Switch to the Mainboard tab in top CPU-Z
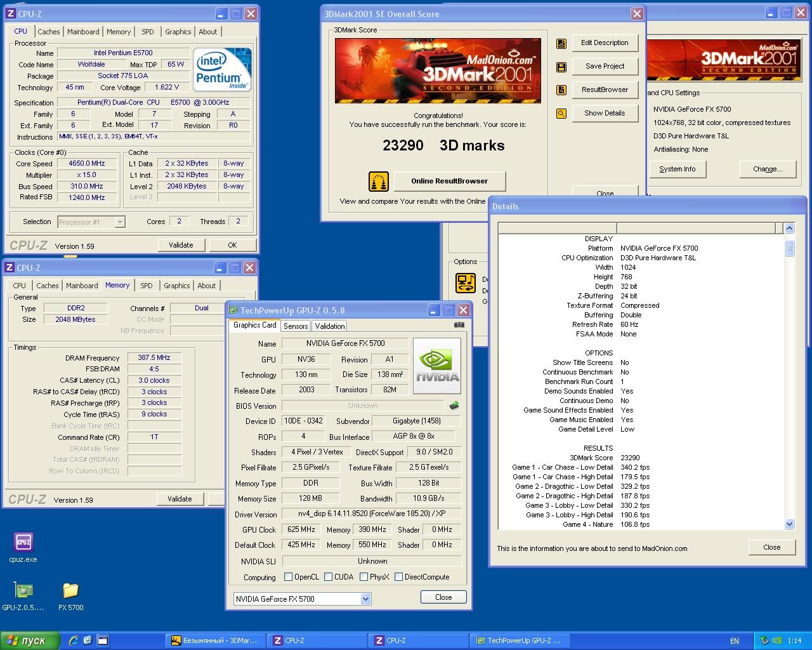This screenshot has height=650, width=812. coord(83,32)
